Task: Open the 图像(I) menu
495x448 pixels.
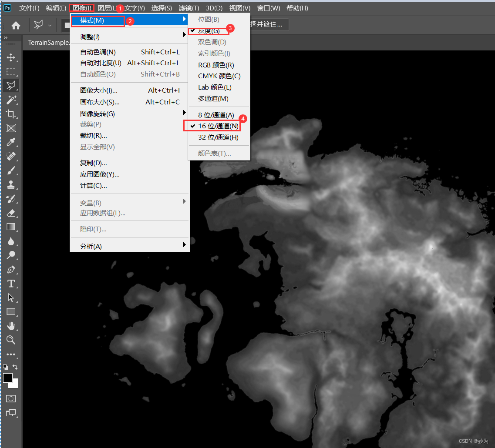Action: 82,8
